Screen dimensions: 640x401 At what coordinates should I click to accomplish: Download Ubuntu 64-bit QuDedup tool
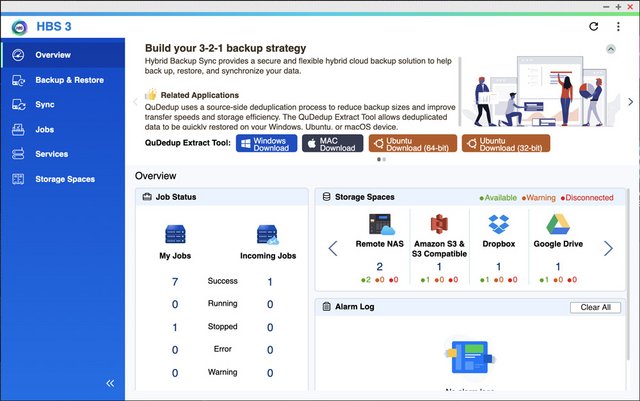413,144
